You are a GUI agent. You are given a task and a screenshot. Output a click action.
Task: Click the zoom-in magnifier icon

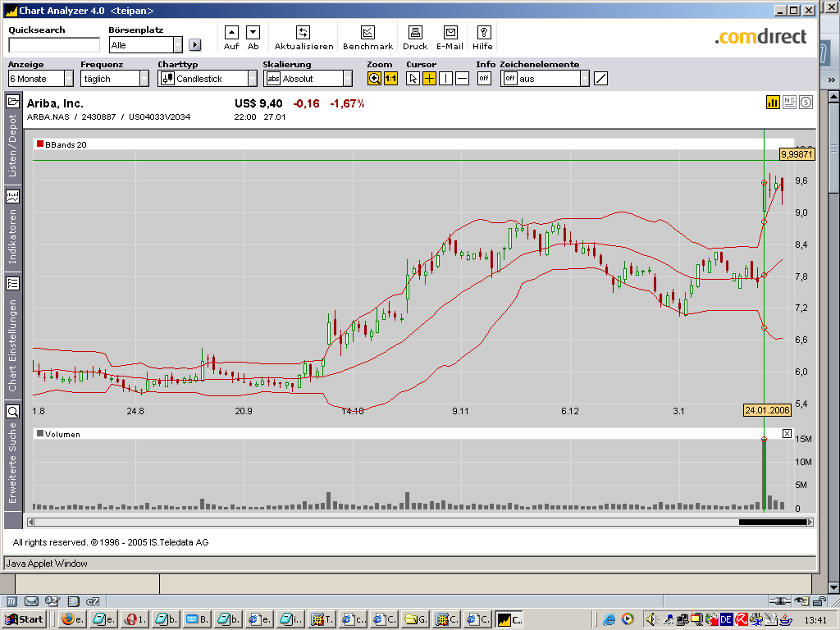[375, 79]
